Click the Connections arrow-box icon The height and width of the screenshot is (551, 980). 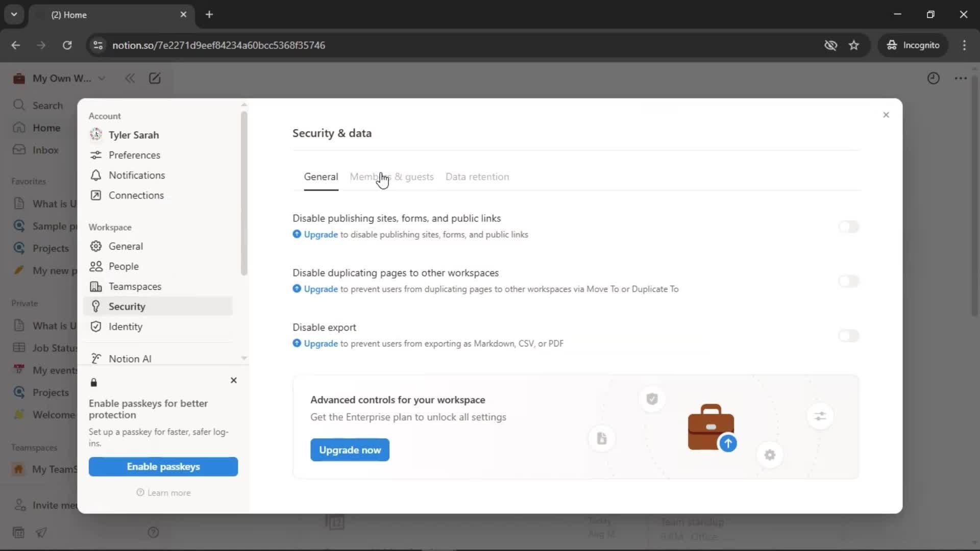[x=95, y=195]
